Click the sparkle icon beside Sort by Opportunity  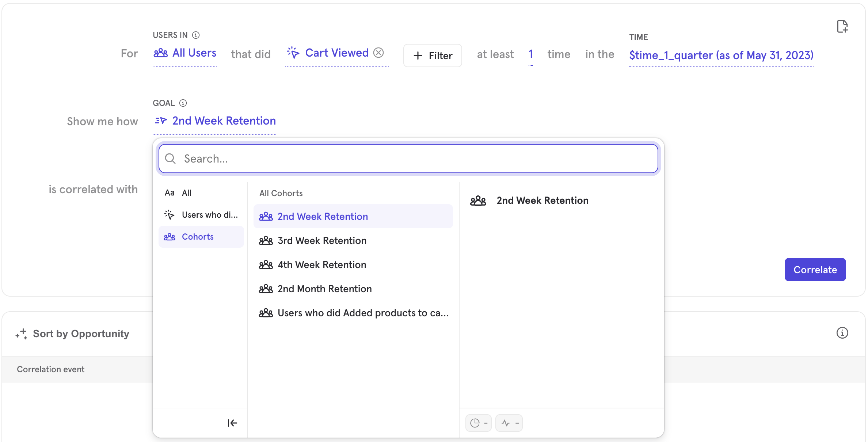(21, 334)
